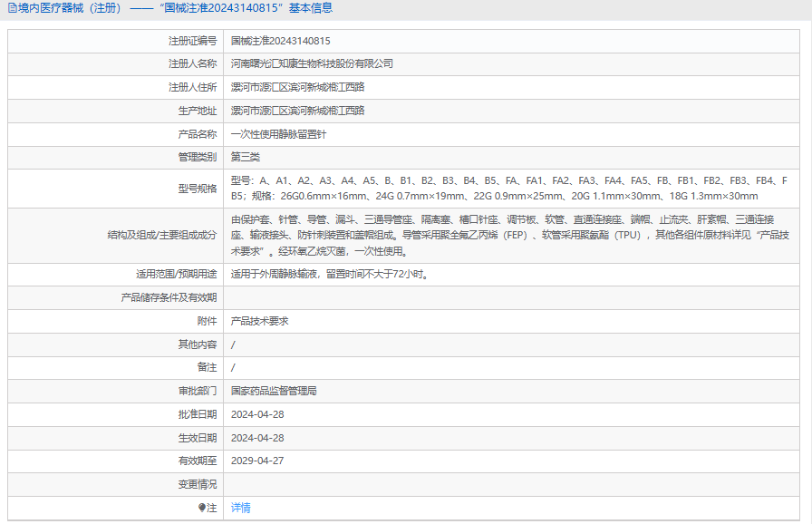Click the 适用范围/预期用途 label

tap(176, 274)
